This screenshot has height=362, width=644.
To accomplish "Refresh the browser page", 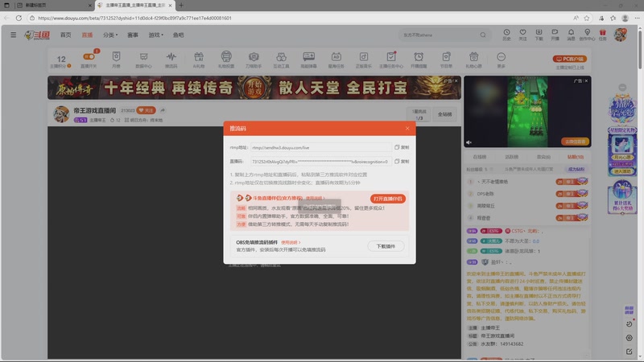I will point(19,18).
